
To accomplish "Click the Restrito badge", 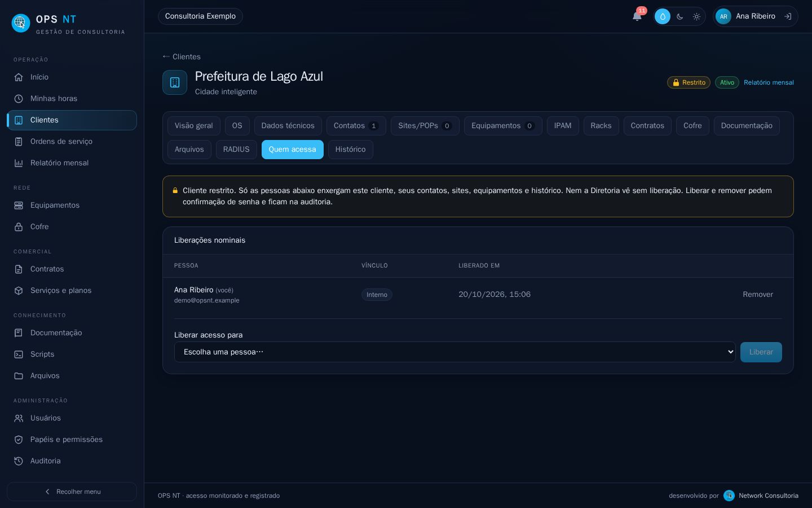I will click(x=689, y=82).
